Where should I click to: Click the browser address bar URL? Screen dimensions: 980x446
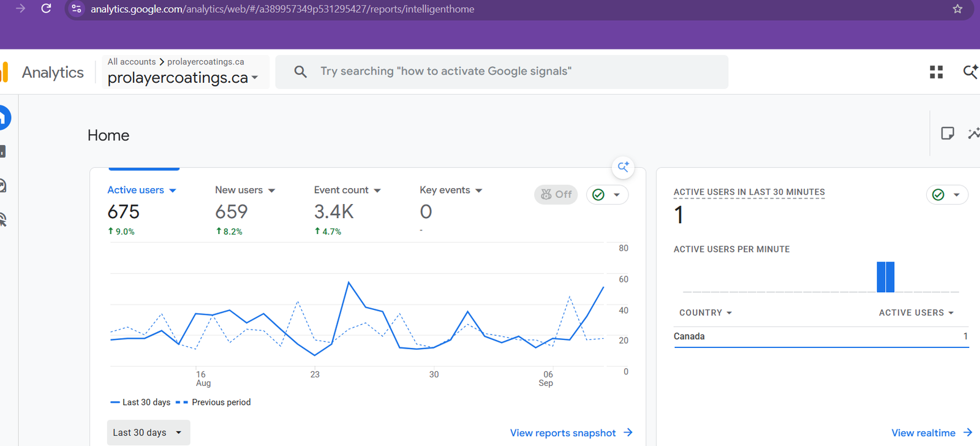[282, 9]
